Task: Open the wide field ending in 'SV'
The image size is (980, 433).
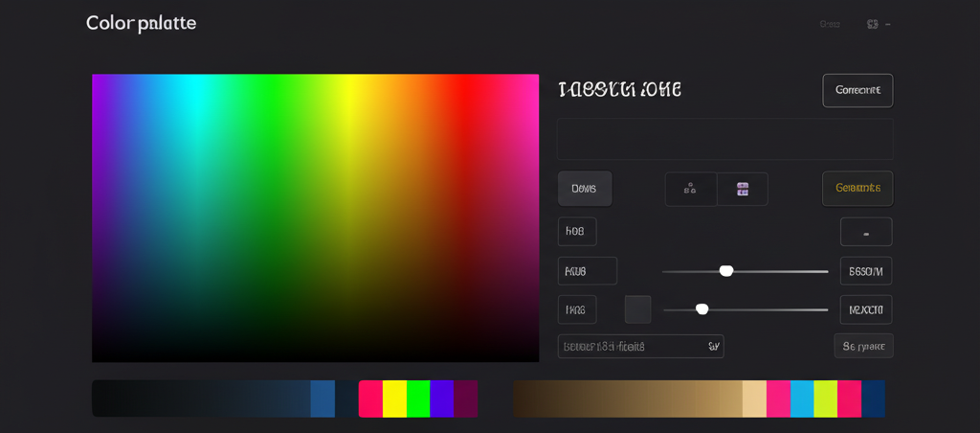Action: (640, 346)
